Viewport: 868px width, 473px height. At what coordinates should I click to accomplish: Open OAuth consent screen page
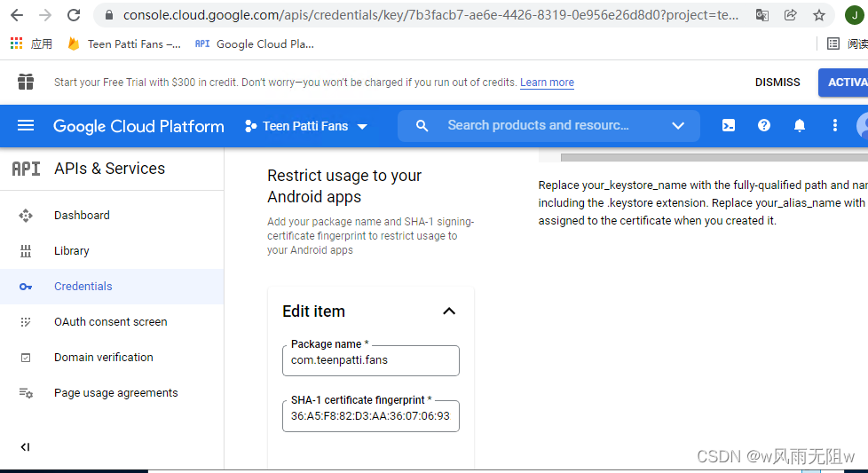point(110,322)
